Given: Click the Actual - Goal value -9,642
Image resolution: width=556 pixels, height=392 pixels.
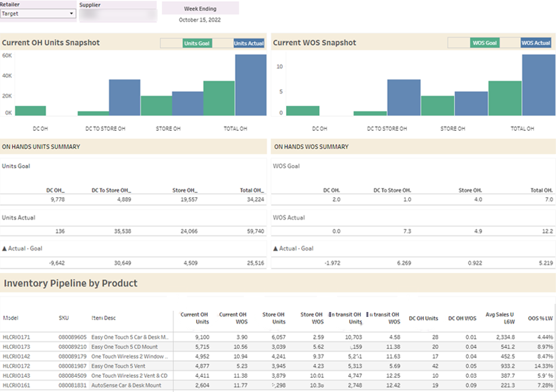Looking at the screenshot, I should [x=56, y=263].
